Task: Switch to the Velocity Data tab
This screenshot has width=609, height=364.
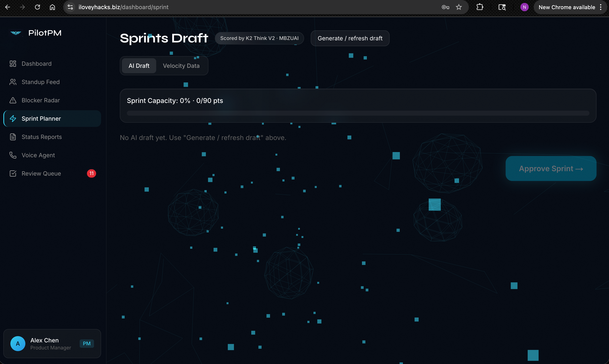Action: click(181, 66)
